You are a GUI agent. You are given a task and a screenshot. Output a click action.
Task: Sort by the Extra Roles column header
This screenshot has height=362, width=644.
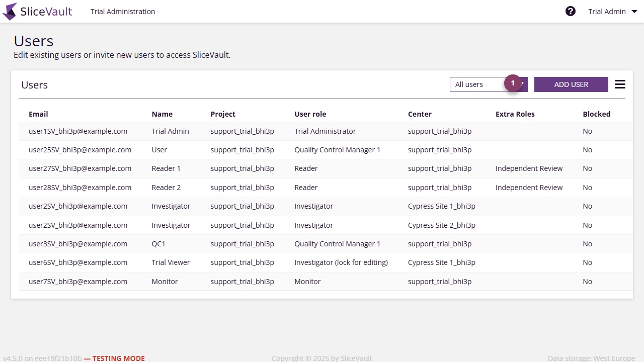(515, 114)
